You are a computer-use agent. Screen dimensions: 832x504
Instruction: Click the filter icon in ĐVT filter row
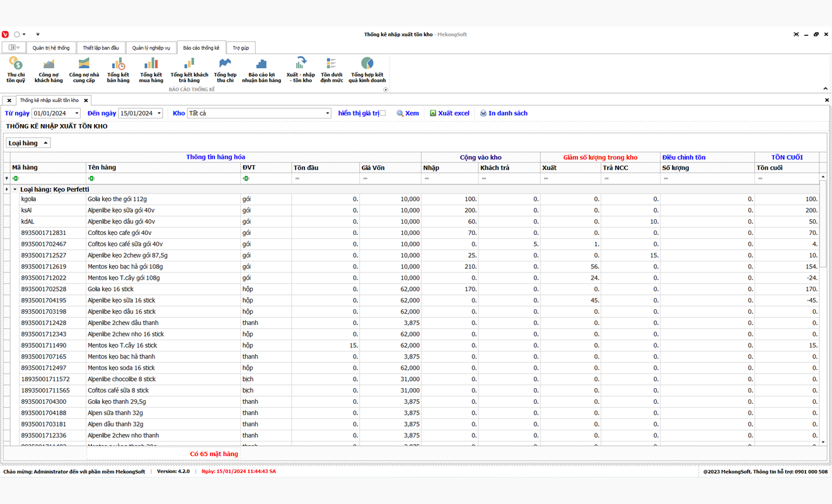(x=246, y=178)
